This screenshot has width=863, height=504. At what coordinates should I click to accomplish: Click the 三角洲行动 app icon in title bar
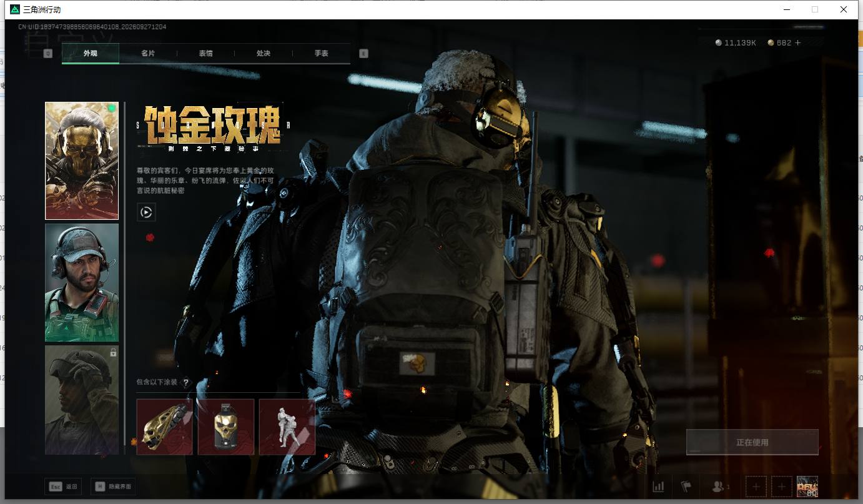(x=15, y=9)
